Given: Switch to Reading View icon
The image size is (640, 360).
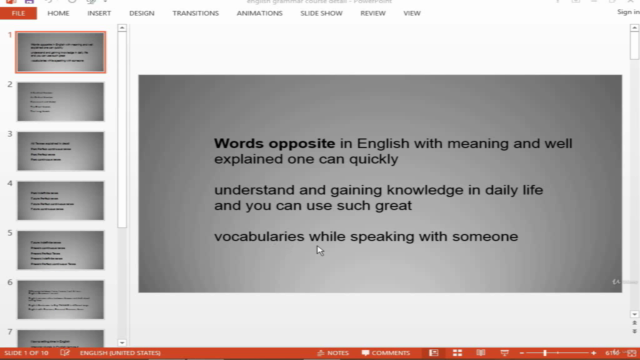Looking at the screenshot, I should pos(481,353).
